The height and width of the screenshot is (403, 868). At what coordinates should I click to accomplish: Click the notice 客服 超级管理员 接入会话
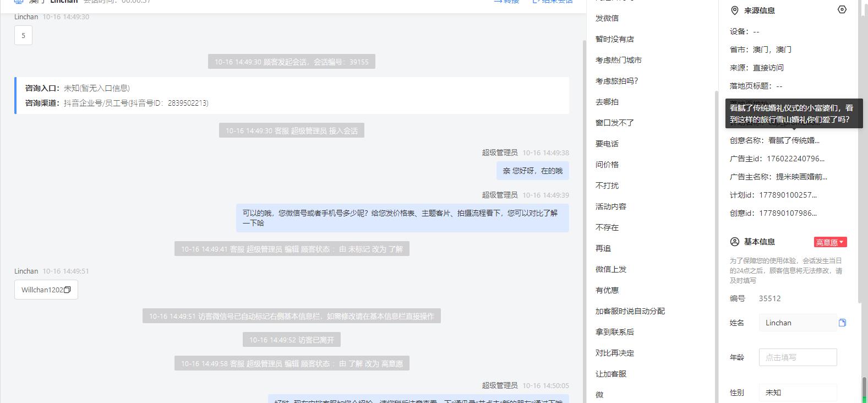pos(291,130)
